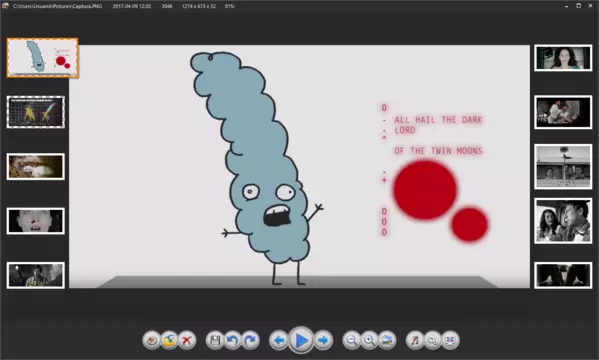Viewport: 599px width, 360px height.
Task: Go to next image with the right arrow
Action: point(323,340)
